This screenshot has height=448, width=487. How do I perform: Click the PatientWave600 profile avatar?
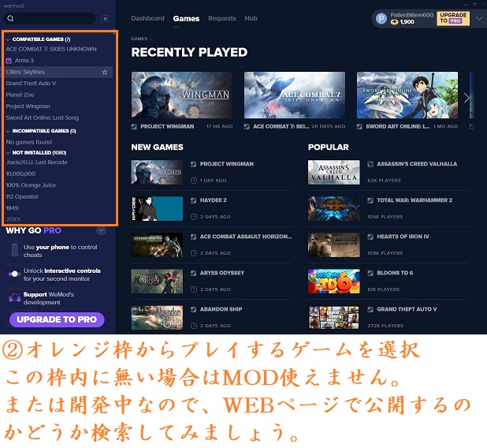tap(381, 19)
